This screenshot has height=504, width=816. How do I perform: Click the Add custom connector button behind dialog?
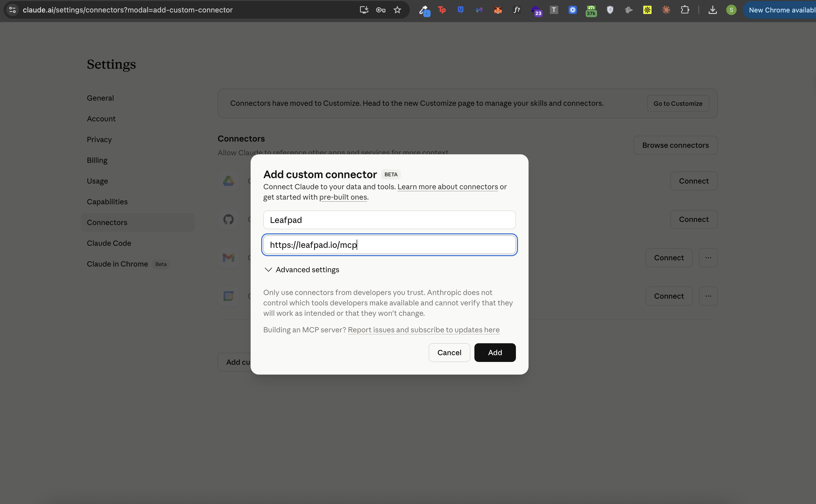[x=234, y=362]
